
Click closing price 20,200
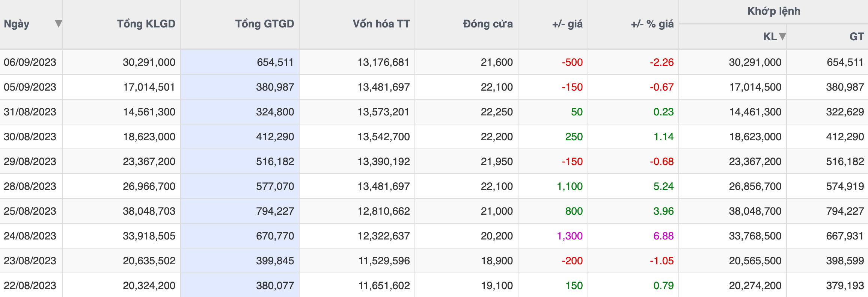tap(497, 236)
